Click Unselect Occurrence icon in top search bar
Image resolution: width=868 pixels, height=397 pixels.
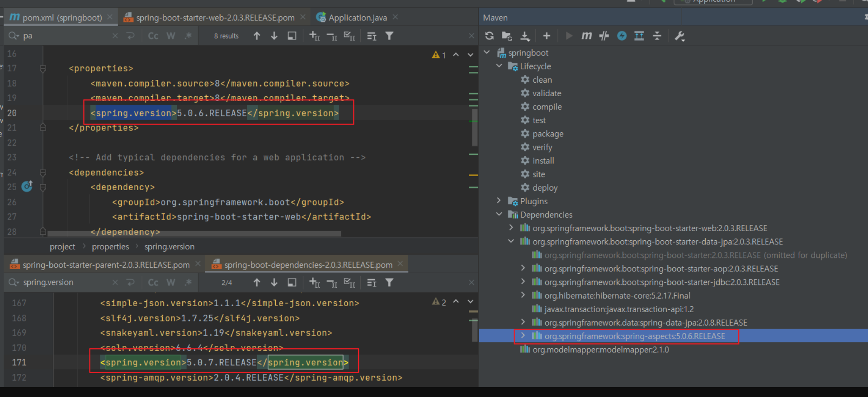point(332,36)
